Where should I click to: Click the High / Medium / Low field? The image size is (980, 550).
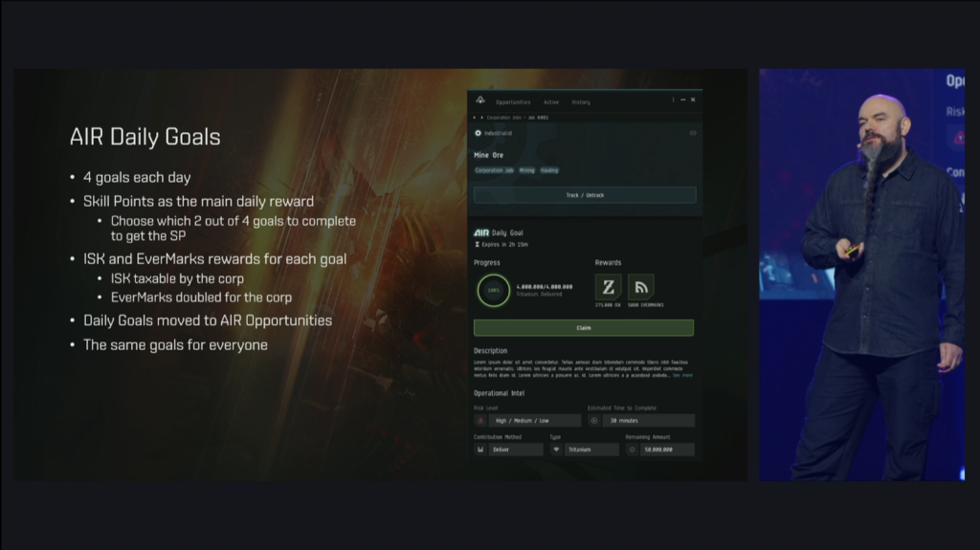point(534,421)
